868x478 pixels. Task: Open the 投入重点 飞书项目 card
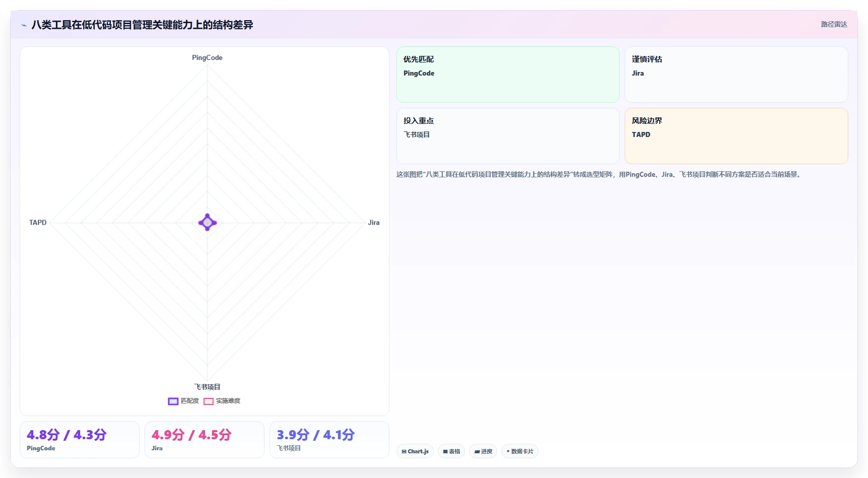(x=508, y=136)
